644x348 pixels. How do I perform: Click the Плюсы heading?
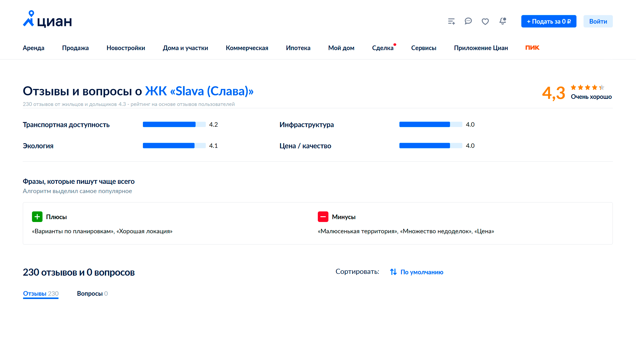56,217
